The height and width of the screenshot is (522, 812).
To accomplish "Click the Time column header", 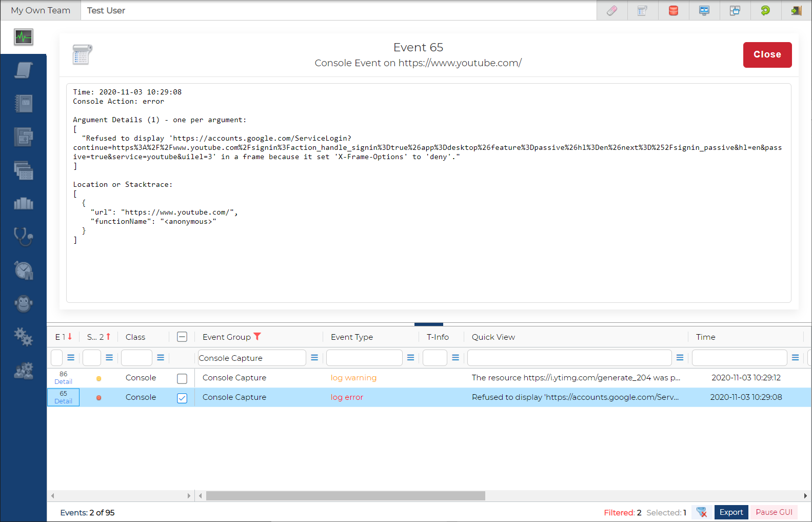I will tap(706, 337).
